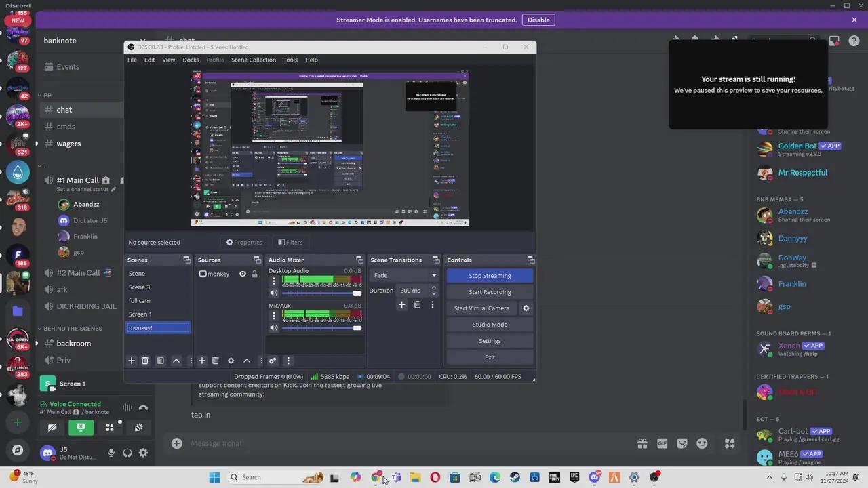The height and width of the screenshot is (488, 868).
Task: Open the Audio Mixer kebab menu
Action: coord(288,361)
